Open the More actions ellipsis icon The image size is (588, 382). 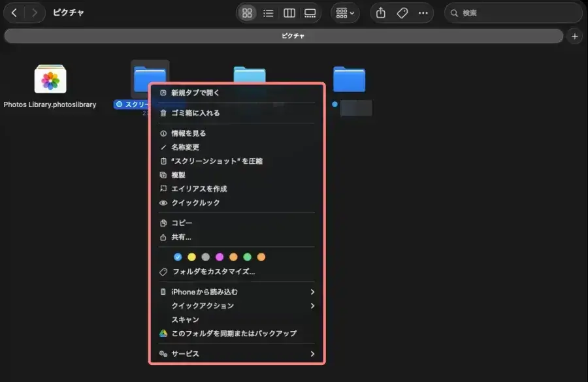click(x=423, y=12)
